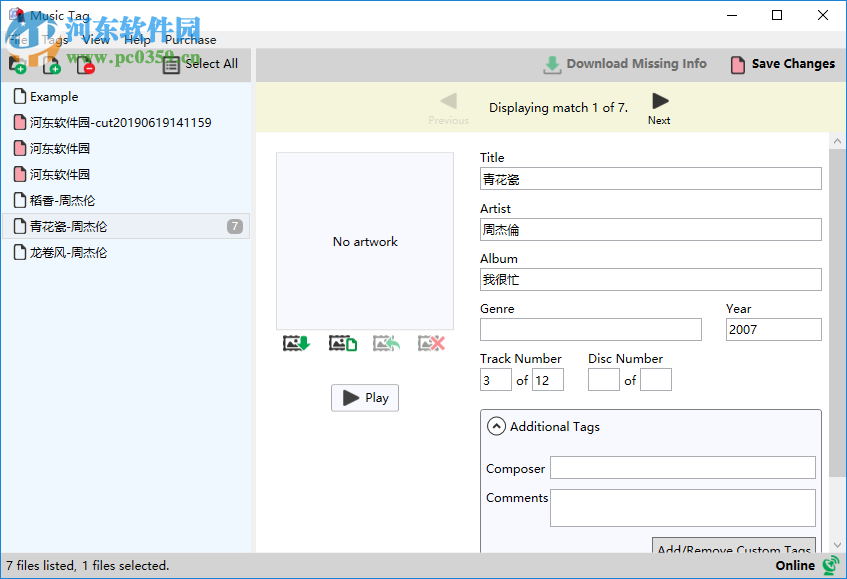The height and width of the screenshot is (579, 847).
Task: Click the add files icon in toolbar
Action: (x=51, y=64)
